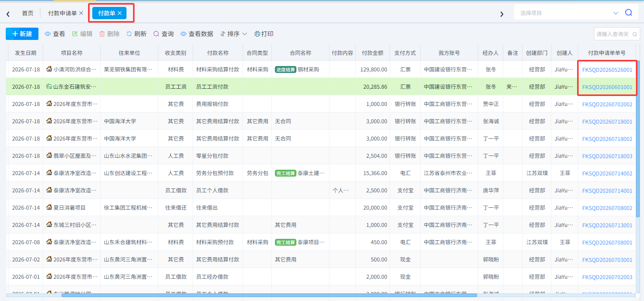Click the 查询 search icon in toolbar
This screenshot has width=644, height=301.
[x=156, y=34]
